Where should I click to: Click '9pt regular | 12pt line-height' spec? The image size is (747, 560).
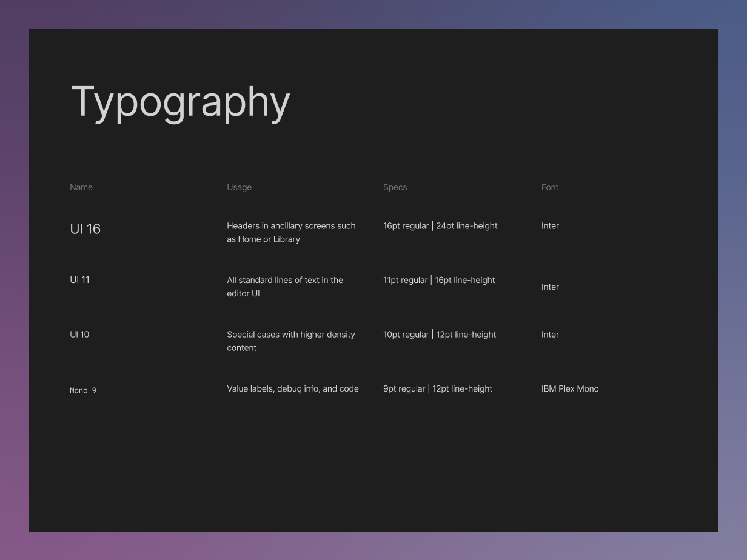pos(438,389)
